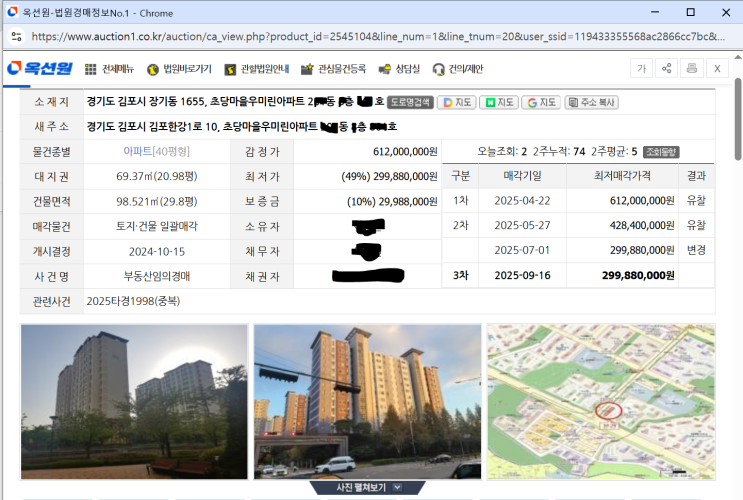Click the browser site info icon
Viewport: 743px width, 500px height.
tap(15, 35)
